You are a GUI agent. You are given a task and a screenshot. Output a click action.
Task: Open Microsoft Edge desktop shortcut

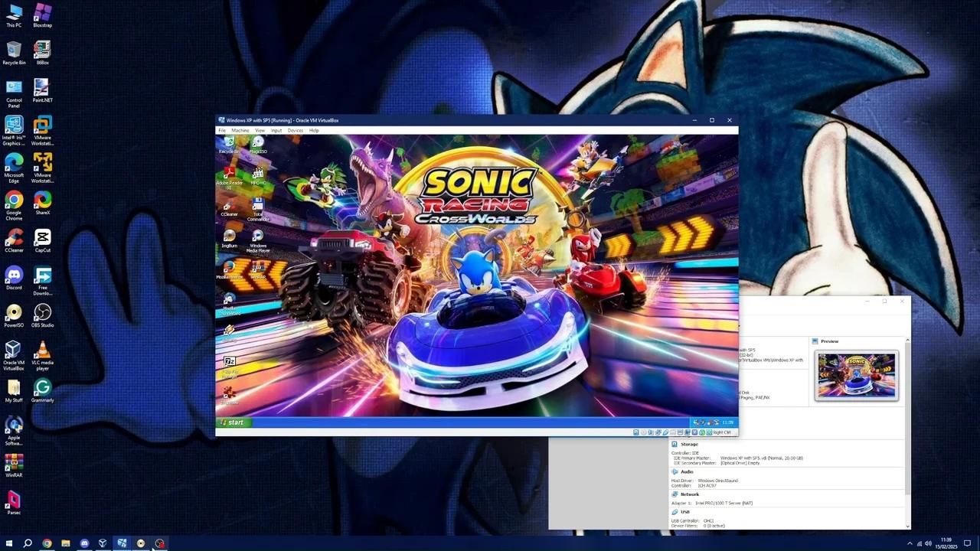click(x=14, y=168)
